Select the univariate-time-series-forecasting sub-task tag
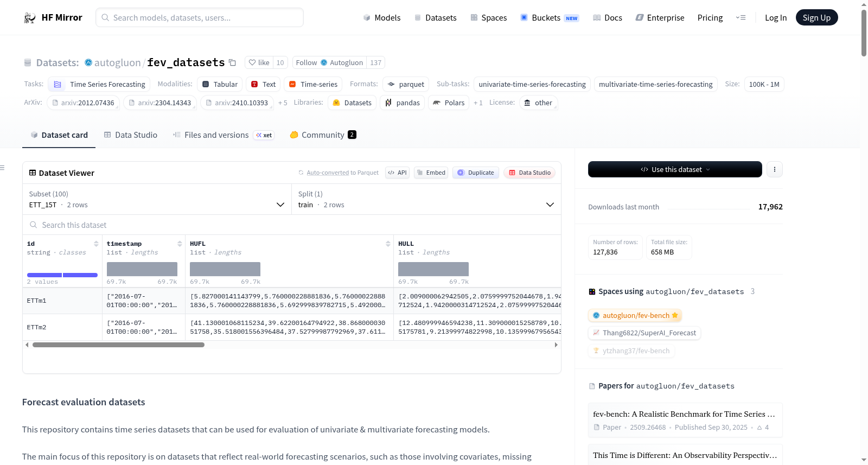 532,84
